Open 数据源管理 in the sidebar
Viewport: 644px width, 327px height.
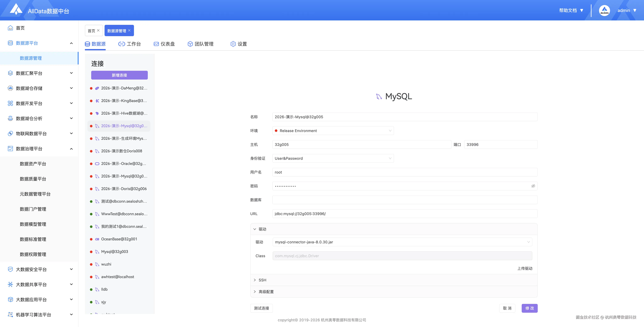[x=39, y=58]
